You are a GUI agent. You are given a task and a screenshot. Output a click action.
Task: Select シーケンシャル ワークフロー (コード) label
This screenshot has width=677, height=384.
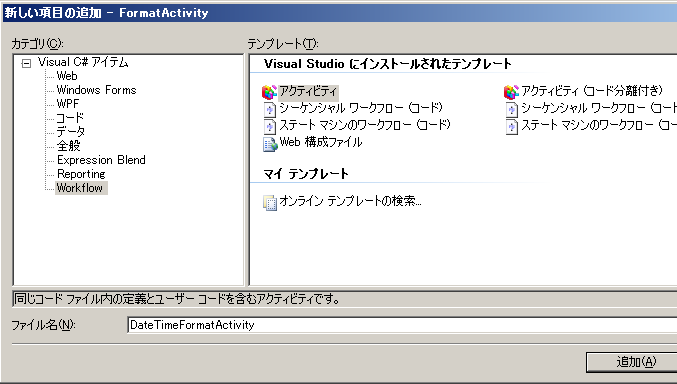click(x=361, y=108)
